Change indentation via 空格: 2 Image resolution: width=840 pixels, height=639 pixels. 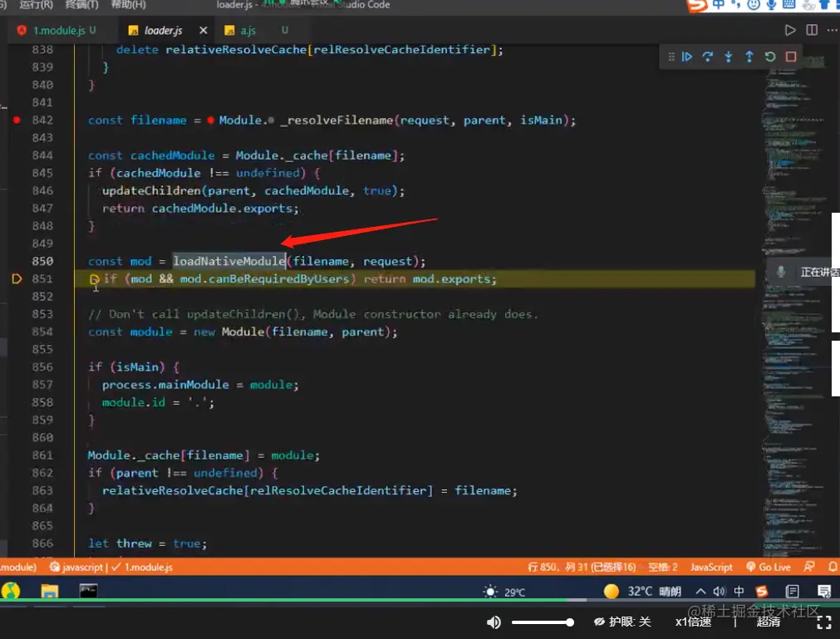[663, 567]
